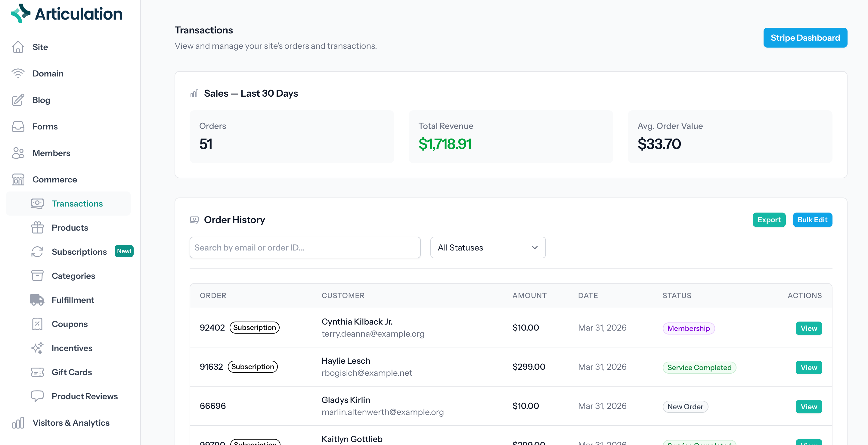The width and height of the screenshot is (868, 445).
Task: Click the Members icon in the sidebar
Action: (18, 153)
